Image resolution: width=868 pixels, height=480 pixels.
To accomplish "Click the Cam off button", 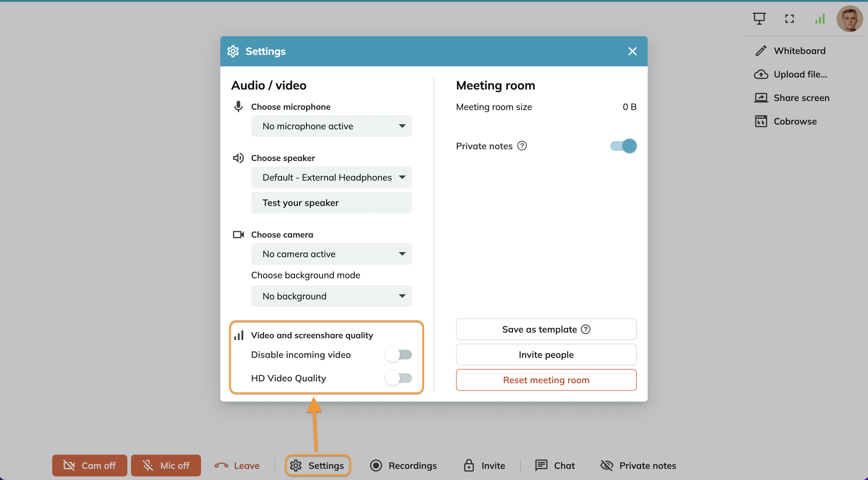I will tap(90, 466).
